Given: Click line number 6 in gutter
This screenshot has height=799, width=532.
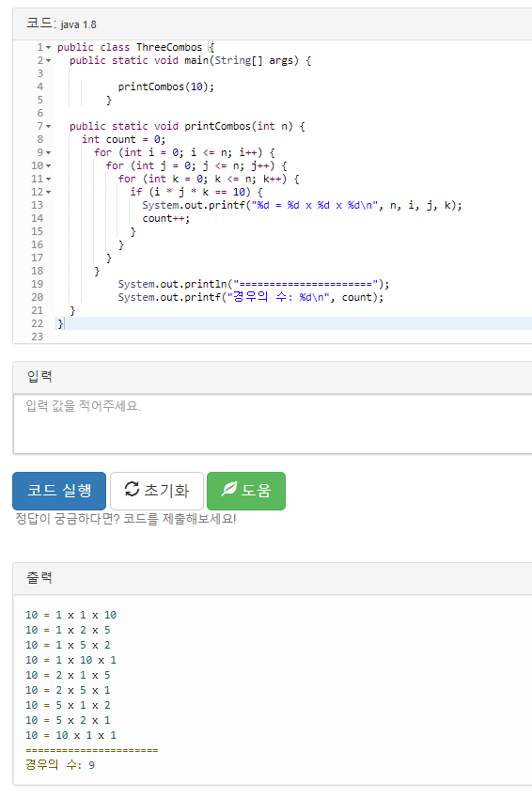Looking at the screenshot, I should (40, 113).
